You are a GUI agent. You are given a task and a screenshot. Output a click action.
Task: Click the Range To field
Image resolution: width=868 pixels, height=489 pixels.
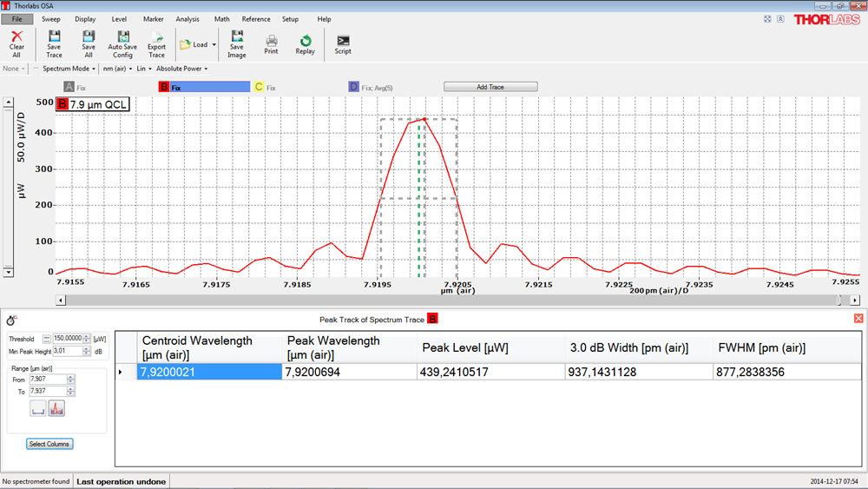coord(48,391)
